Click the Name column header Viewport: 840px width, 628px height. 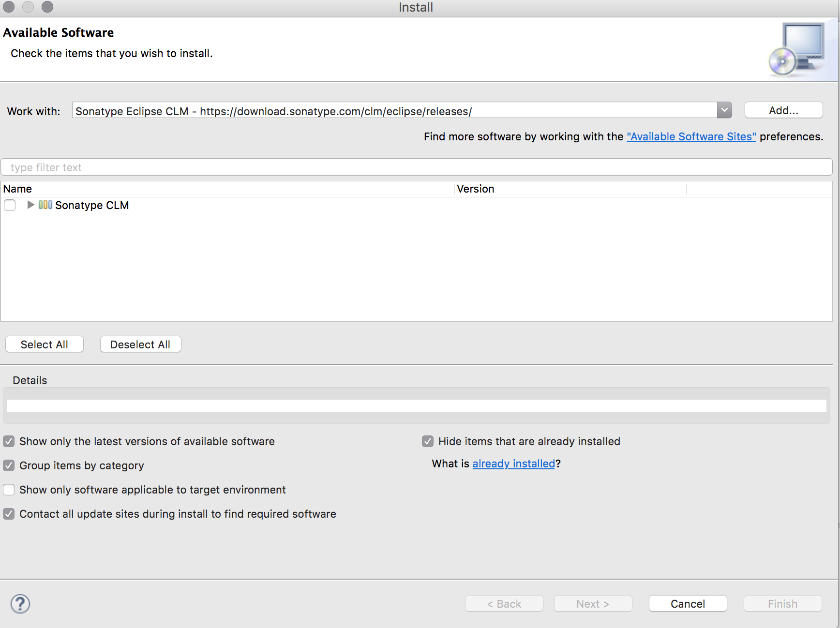[x=227, y=189]
